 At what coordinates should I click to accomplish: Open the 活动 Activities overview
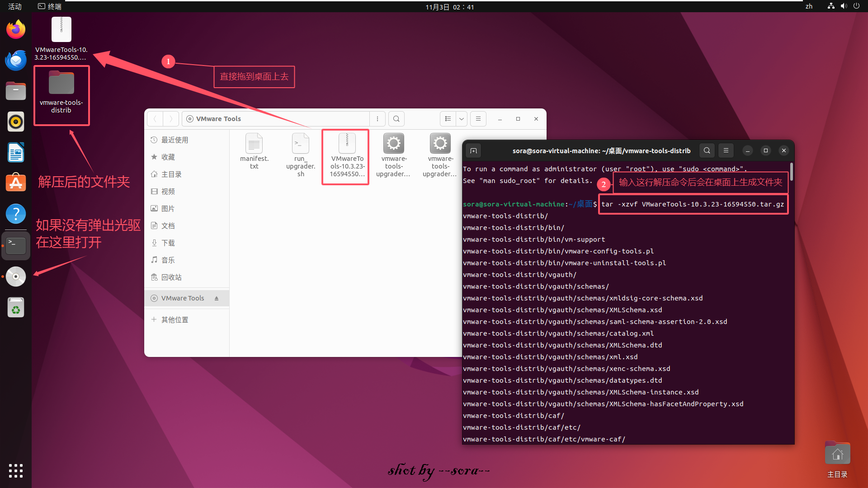coord(15,6)
